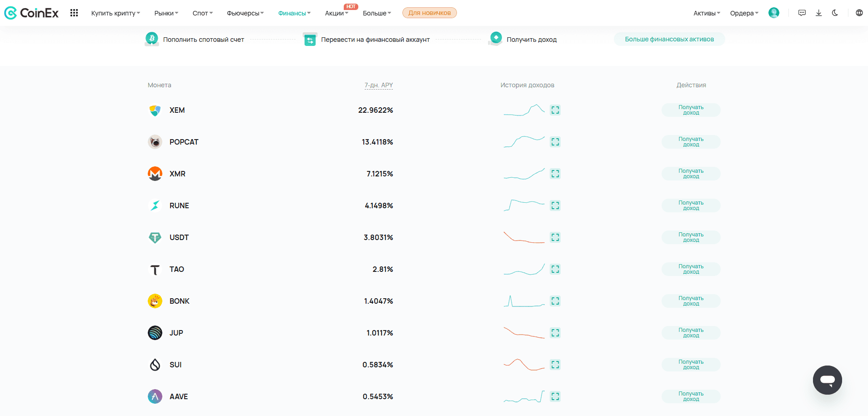Expand USDT income history chart
868x416 pixels.
(555, 237)
